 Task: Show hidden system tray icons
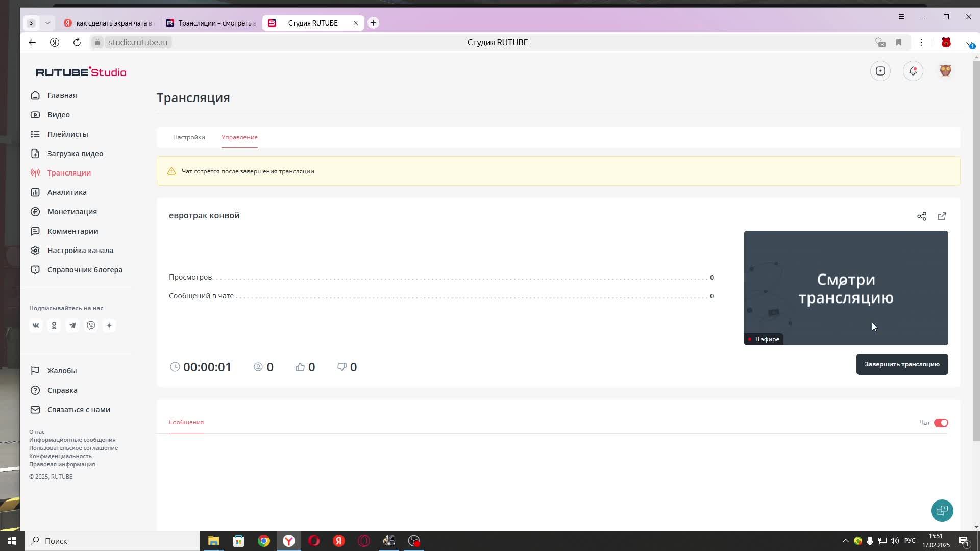coord(845,541)
